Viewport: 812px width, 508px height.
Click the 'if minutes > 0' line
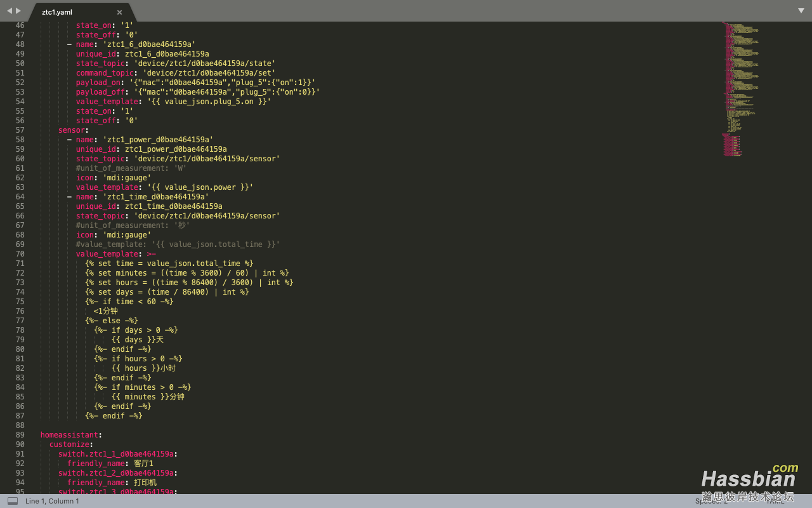pos(143,387)
